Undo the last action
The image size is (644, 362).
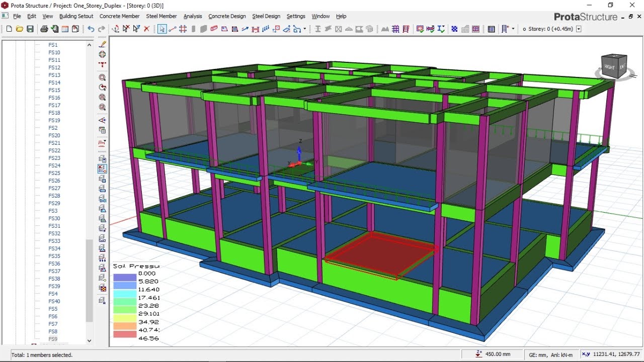pyautogui.click(x=91, y=29)
